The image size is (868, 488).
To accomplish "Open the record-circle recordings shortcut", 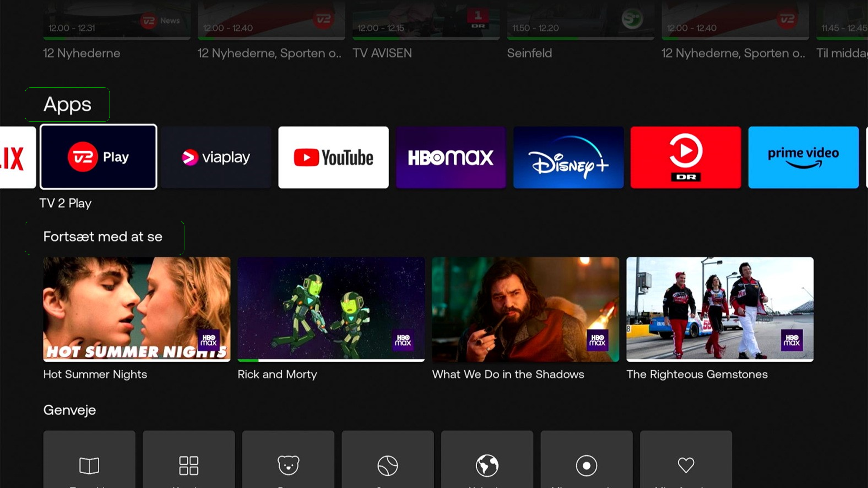I will click(x=587, y=459).
